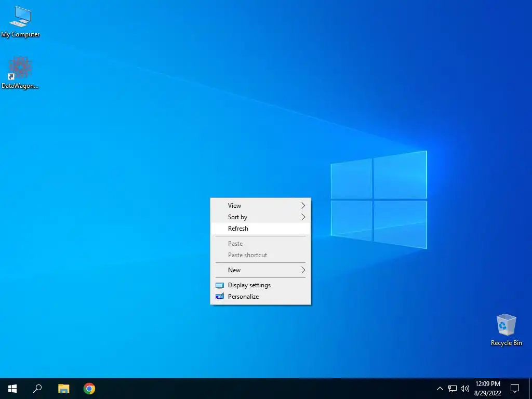Click the Paste context menu entry
532x399 pixels.
click(x=261, y=244)
